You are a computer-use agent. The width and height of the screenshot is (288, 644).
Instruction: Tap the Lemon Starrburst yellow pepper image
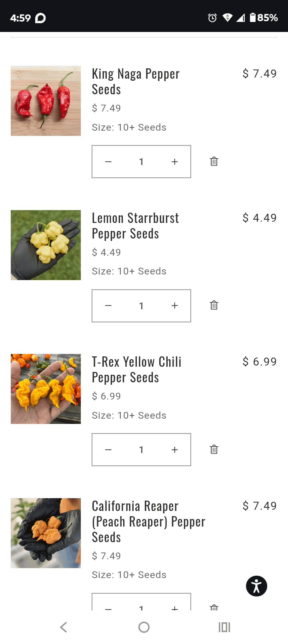pos(46,245)
